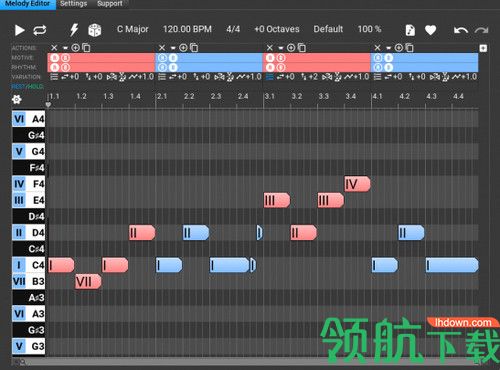This screenshot has height=370, width=500.
Task: Open the Support tab
Action: point(110,4)
